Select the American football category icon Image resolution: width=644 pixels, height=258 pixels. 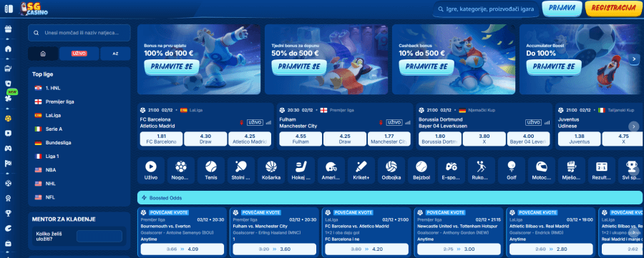(331, 170)
